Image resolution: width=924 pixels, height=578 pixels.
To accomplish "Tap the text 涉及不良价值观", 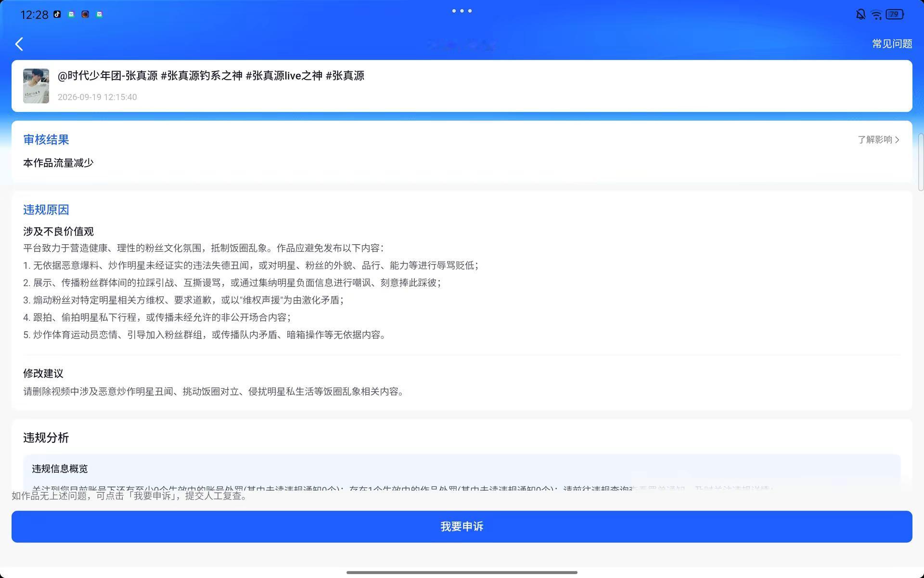I will (58, 232).
